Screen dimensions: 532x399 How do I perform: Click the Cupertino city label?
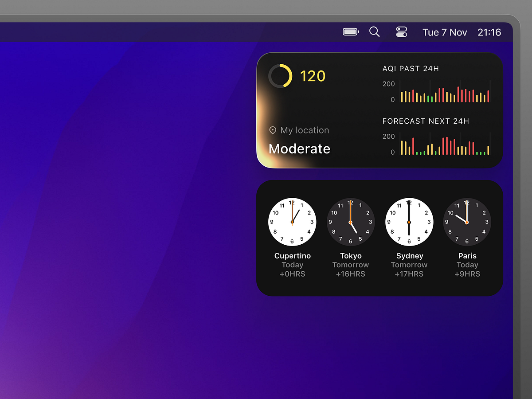[292, 256]
